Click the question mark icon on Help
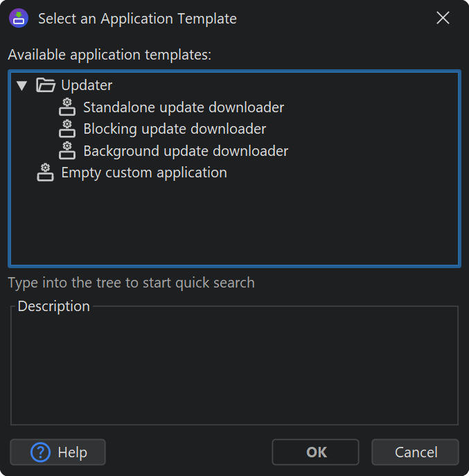This screenshot has width=469, height=476. coord(41,452)
